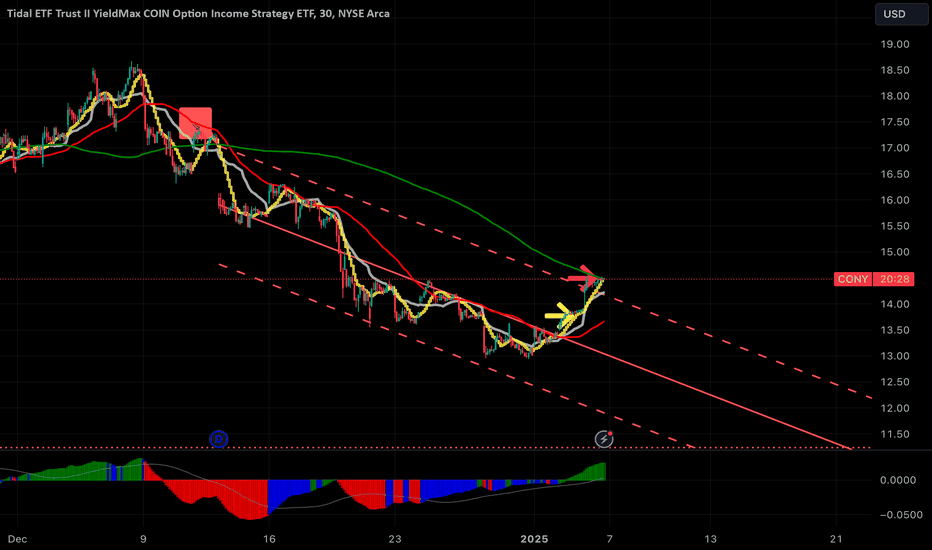
Task: Click the 23 date axis label
Action: (x=395, y=539)
